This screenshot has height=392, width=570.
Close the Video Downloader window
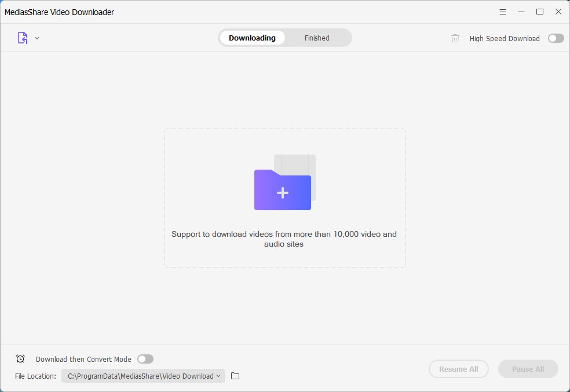(x=558, y=12)
